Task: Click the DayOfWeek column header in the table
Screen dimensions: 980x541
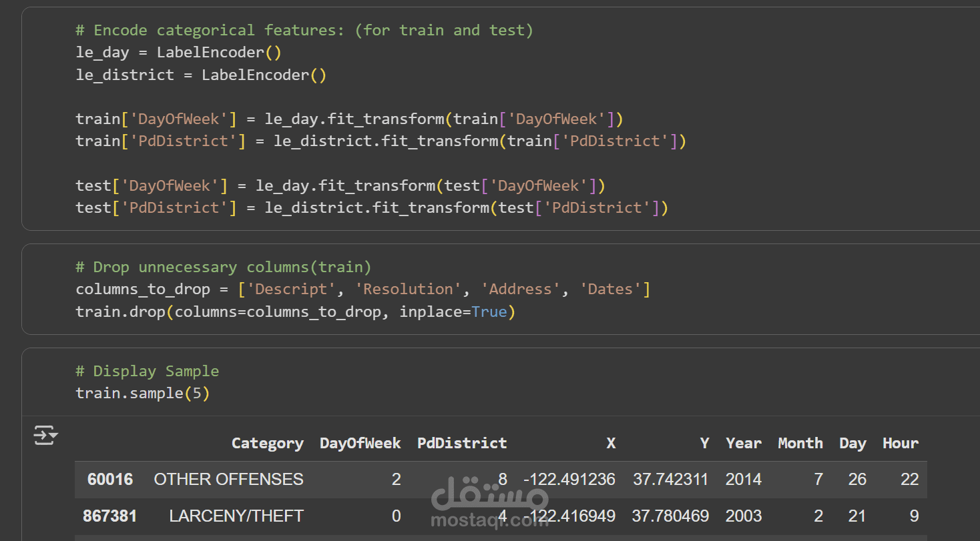Action: pyautogui.click(x=360, y=444)
